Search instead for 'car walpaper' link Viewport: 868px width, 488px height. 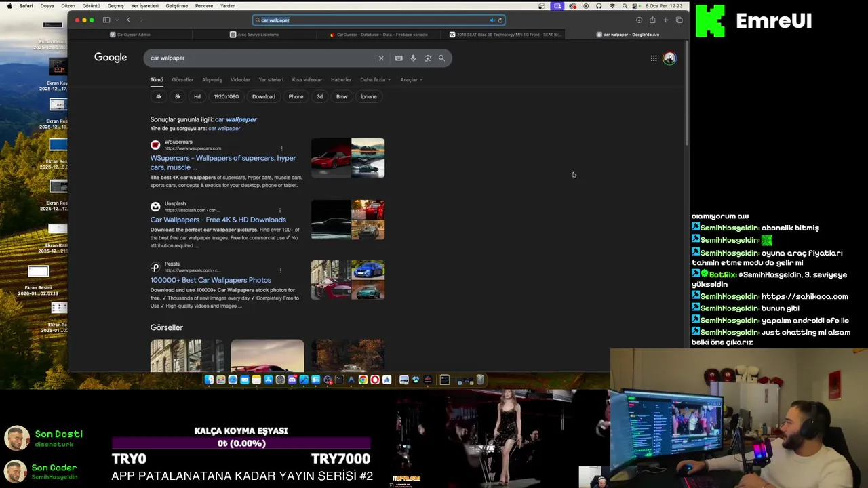pyautogui.click(x=224, y=129)
